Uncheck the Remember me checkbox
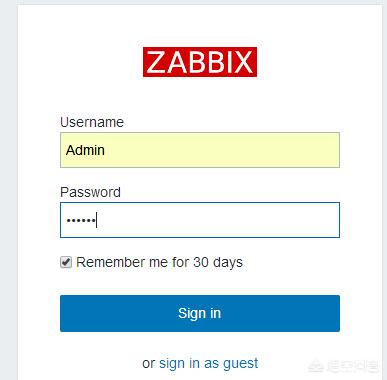Screen dimensions: 387x380 click(x=66, y=262)
